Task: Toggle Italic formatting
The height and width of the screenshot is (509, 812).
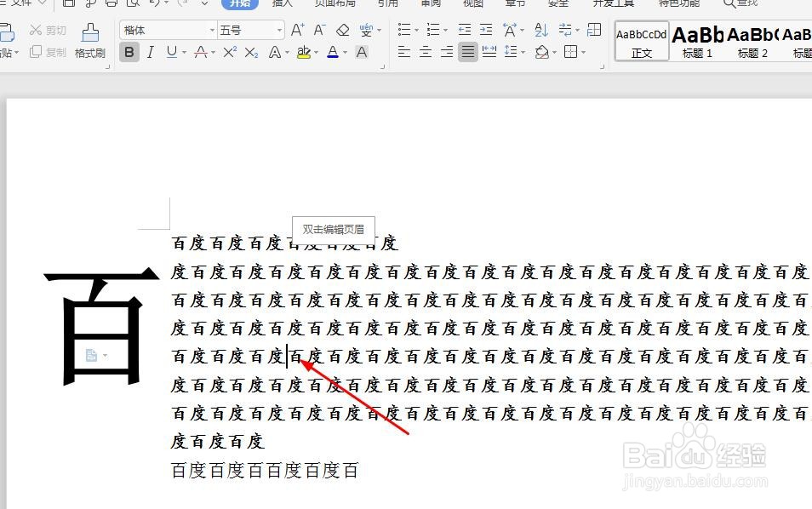Action: click(x=150, y=52)
